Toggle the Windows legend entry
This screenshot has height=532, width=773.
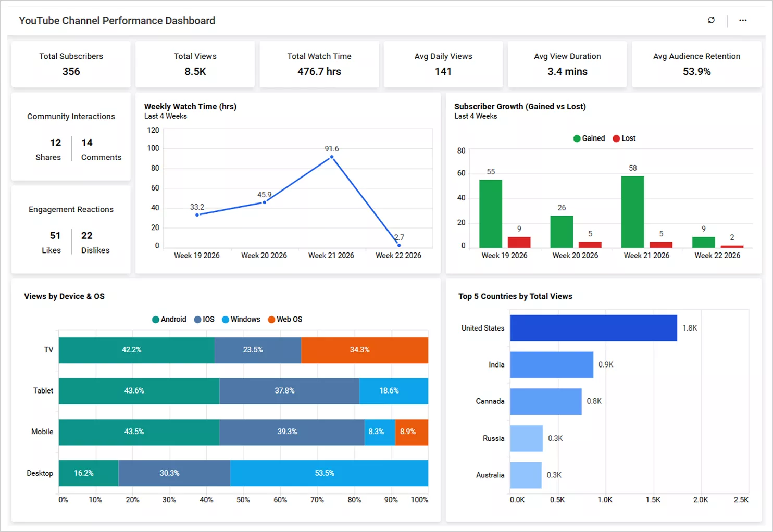pos(241,320)
